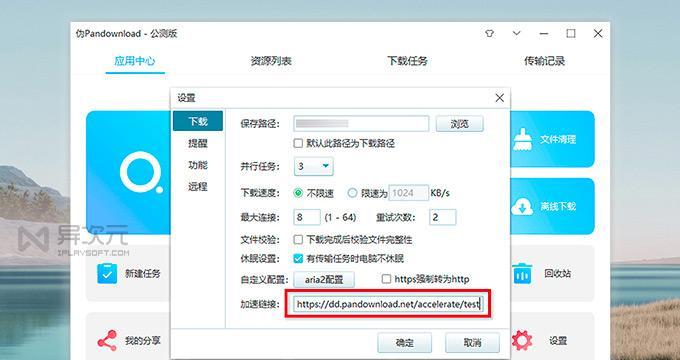Image resolution: width=680 pixels, height=360 pixels.
Task: Check 默认此路径为下载路径 checkbox
Action: (298, 143)
